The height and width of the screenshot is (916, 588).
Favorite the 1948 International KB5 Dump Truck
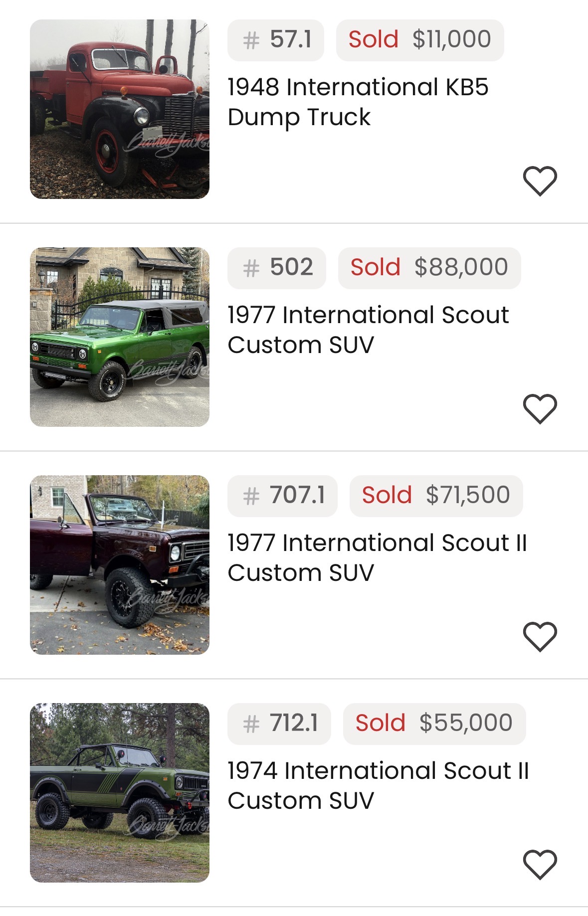click(540, 181)
